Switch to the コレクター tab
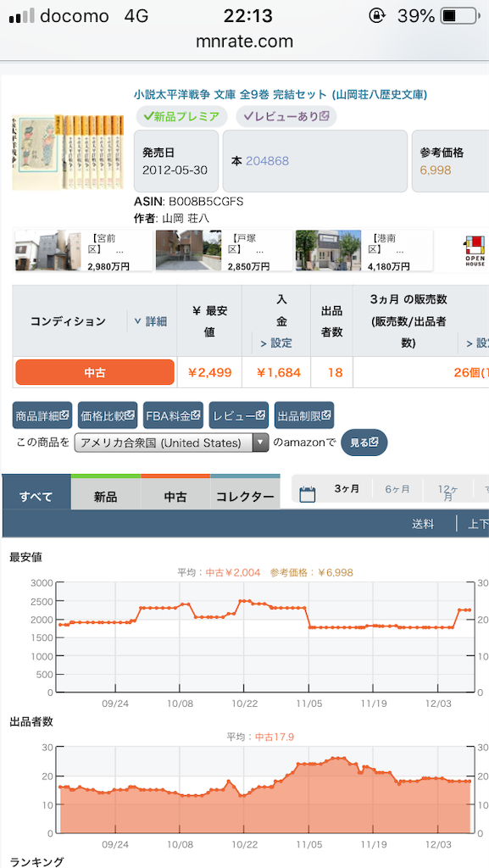Viewport: 489px width, 868px height. [245, 492]
